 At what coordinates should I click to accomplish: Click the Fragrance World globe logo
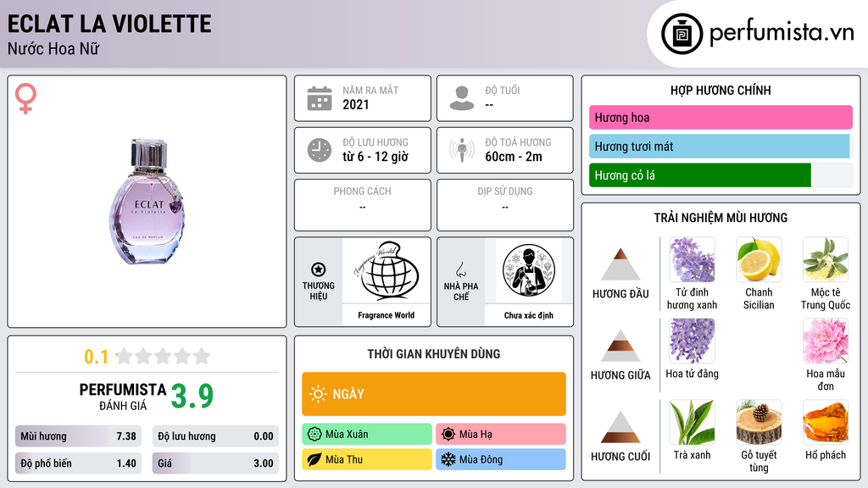point(386,271)
